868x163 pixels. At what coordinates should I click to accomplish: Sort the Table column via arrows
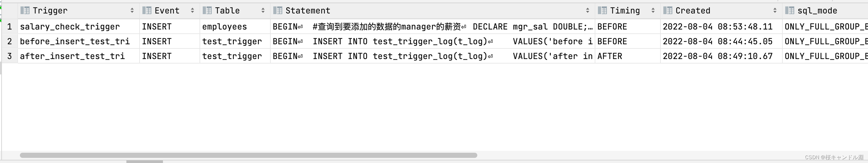[x=263, y=11]
